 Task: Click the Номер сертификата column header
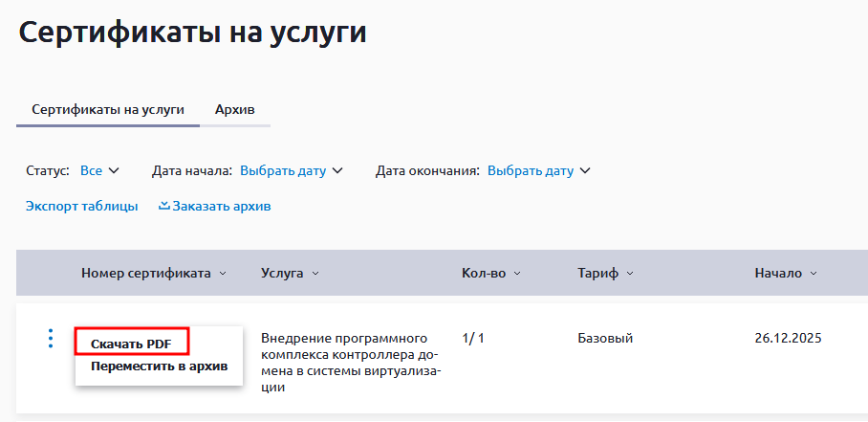(146, 274)
